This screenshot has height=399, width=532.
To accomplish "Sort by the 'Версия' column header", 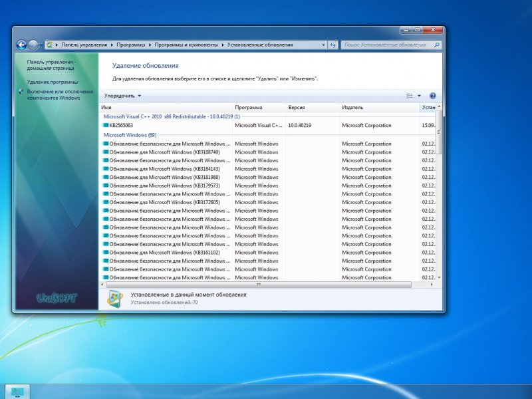I will [x=313, y=107].
